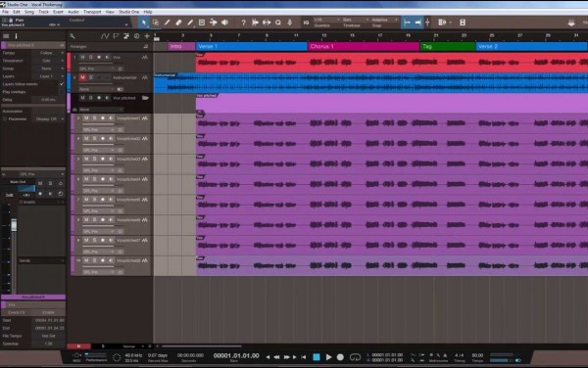Open the Timestretch dropdown in inspector
The image size is (588, 368).
[x=49, y=61]
